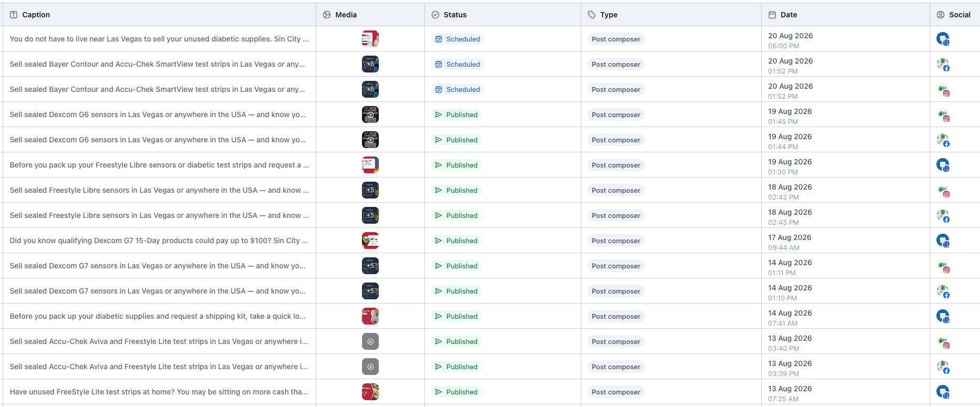
Task: Click social avatar for 19 Aug 01:30 PM post
Action: tap(943, 165)
